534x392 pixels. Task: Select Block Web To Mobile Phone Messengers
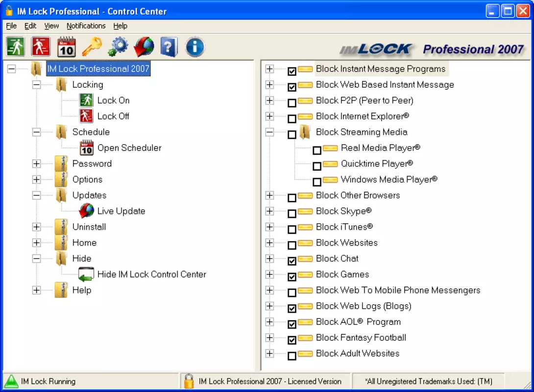(398, 290)
